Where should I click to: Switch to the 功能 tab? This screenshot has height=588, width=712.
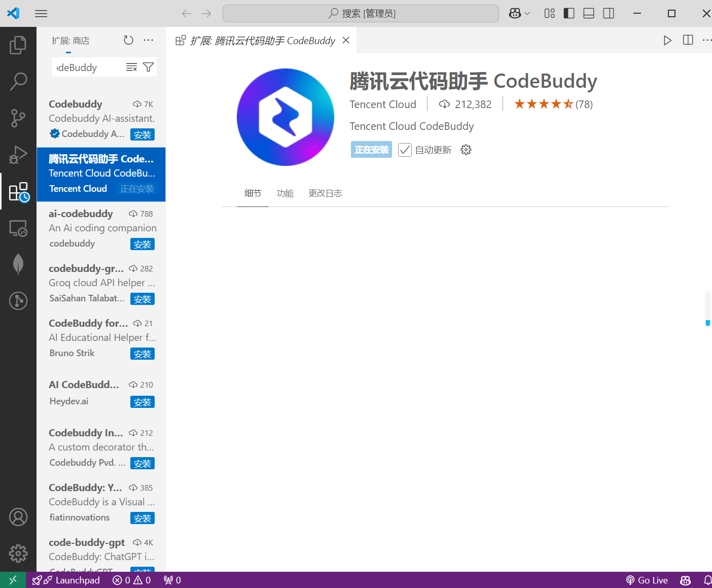[285, 193]
